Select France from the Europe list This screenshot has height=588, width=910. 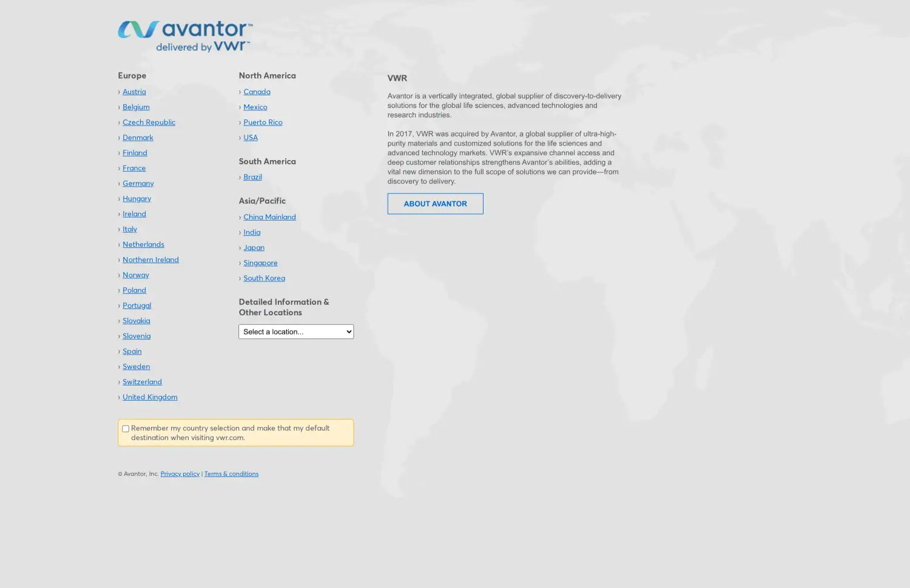tap(134, 168)
